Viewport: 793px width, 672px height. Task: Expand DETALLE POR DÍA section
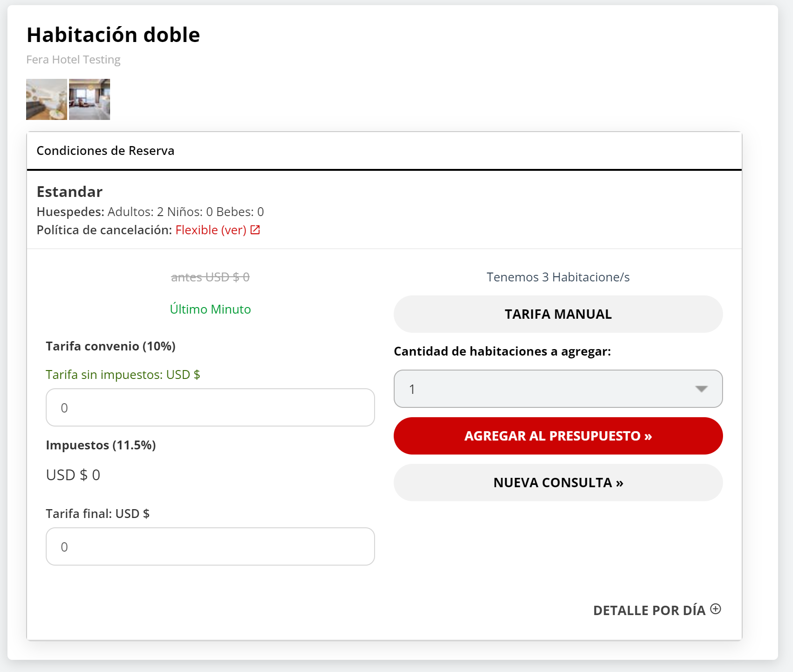[649, 610]
